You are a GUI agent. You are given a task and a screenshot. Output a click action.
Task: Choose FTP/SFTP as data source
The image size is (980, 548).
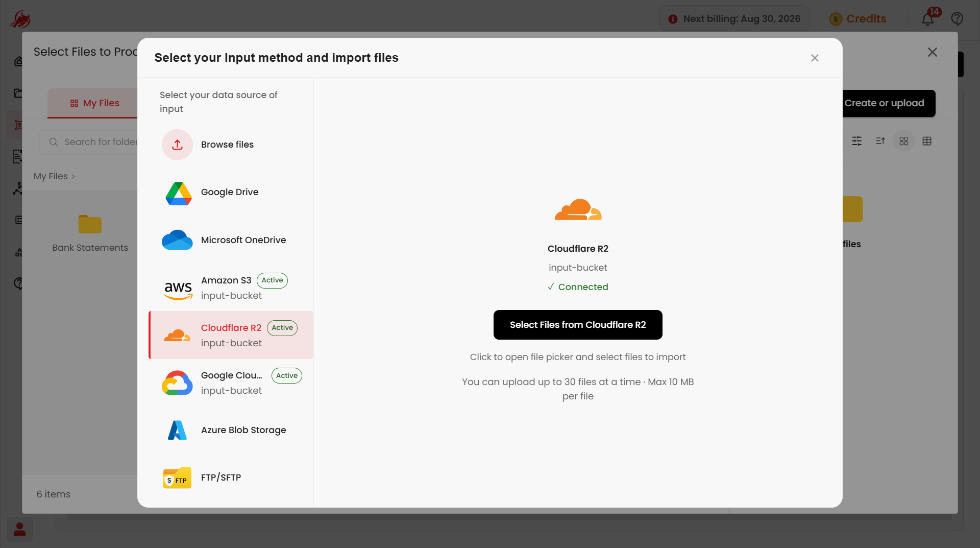tap(231, 478)
